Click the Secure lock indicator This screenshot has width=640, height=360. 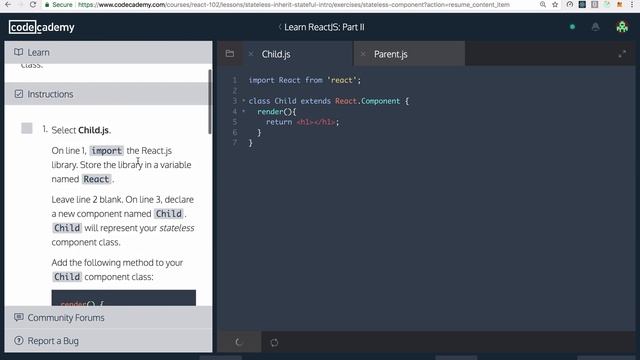(x=59, y=4)
